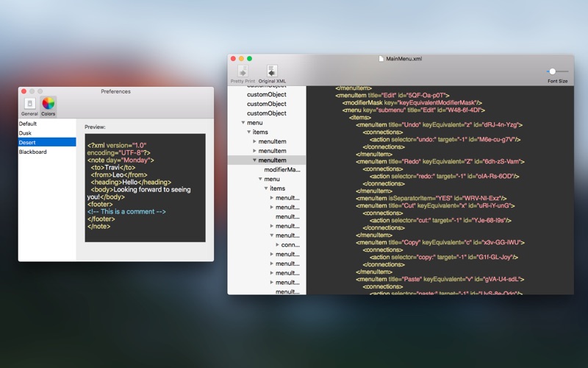Screen dimensions: 588x368
Task: Click the Pretty Print toolbar icon
Action: 243,71
